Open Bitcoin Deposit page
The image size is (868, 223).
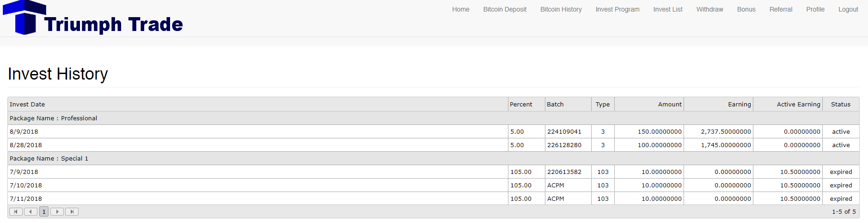pyautogui.click(x=505, y=9)
